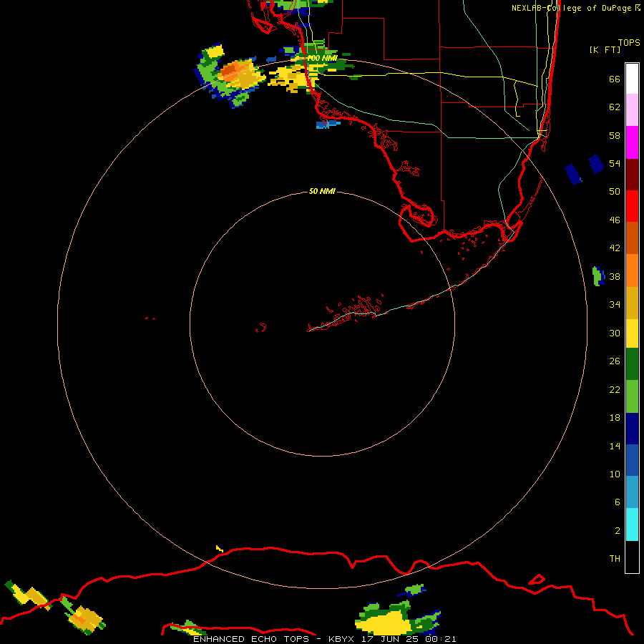The width and height of the screenshot is (644, 644).
Task: Select the dark green legend swatch
Action: point(632,364)
